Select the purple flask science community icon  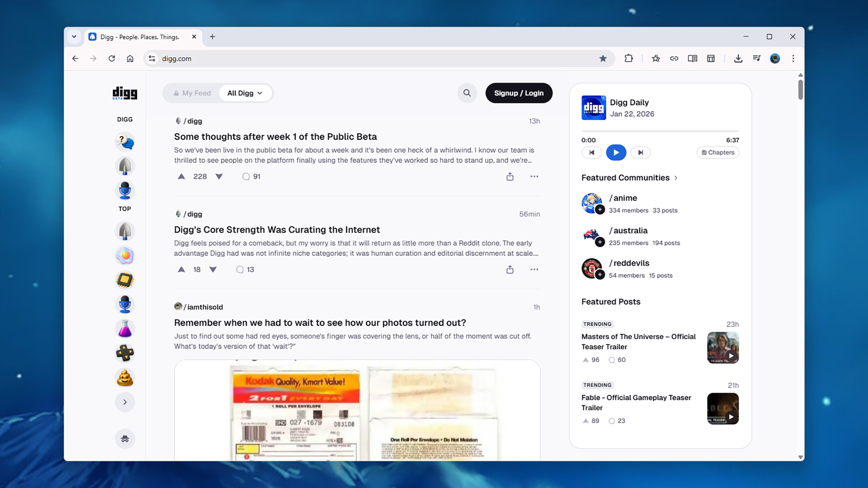(x=125, y=328)
